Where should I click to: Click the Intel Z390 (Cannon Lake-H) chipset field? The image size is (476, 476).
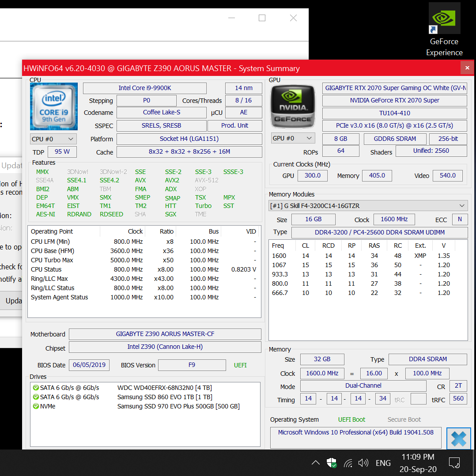[x=165, y=347]
